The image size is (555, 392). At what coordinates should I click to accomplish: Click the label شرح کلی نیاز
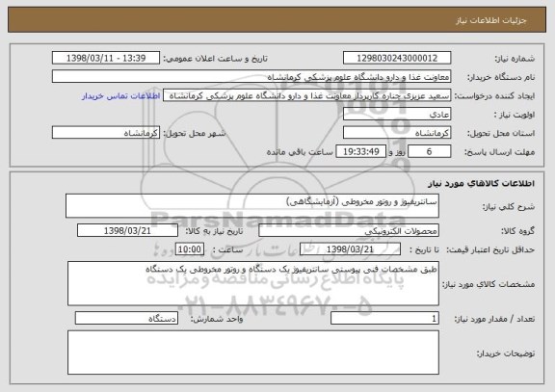509,207
